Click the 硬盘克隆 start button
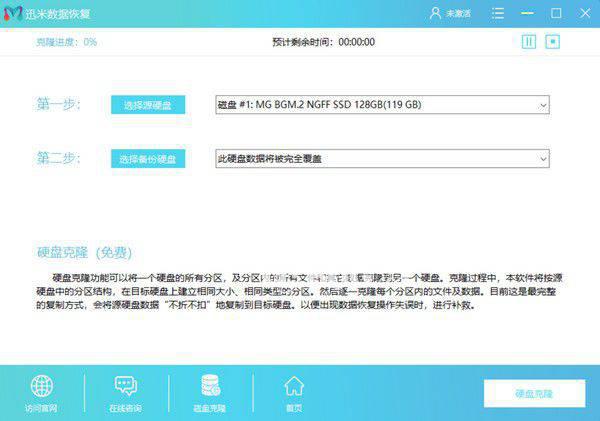This screenshot has width=600, height=421. 534,393
